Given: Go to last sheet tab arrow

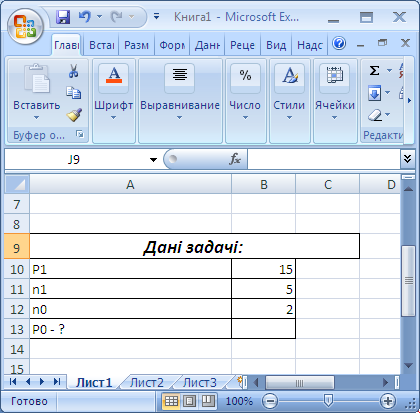Looking at the screenshot, I should coord(57,381).
